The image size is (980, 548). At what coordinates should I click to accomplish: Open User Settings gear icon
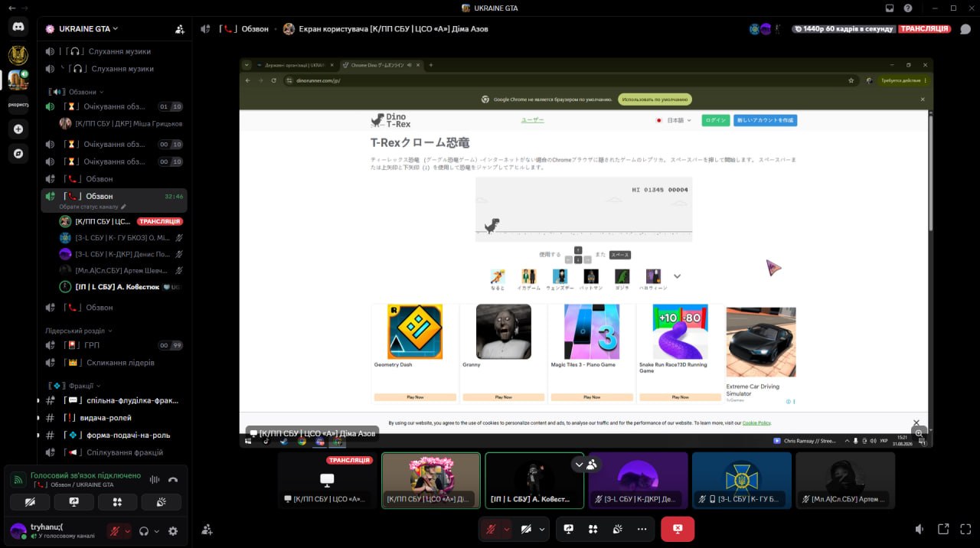[173, 531]
